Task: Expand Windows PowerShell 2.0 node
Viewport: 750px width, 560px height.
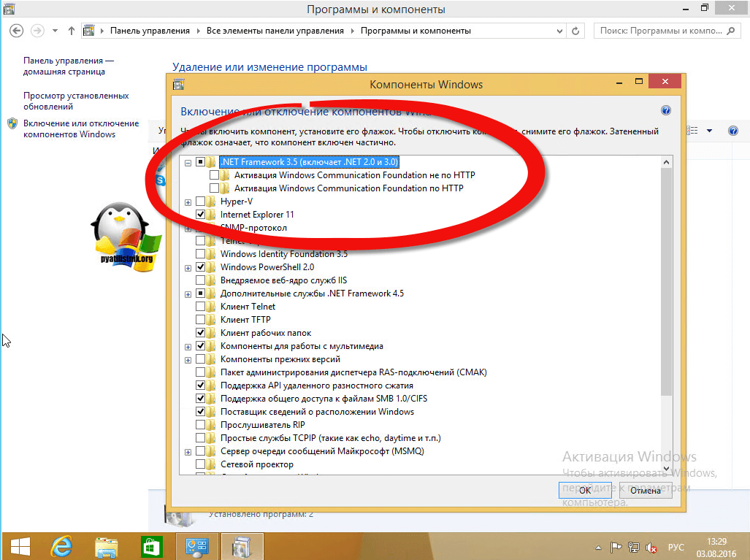Action: pos(188,268)
